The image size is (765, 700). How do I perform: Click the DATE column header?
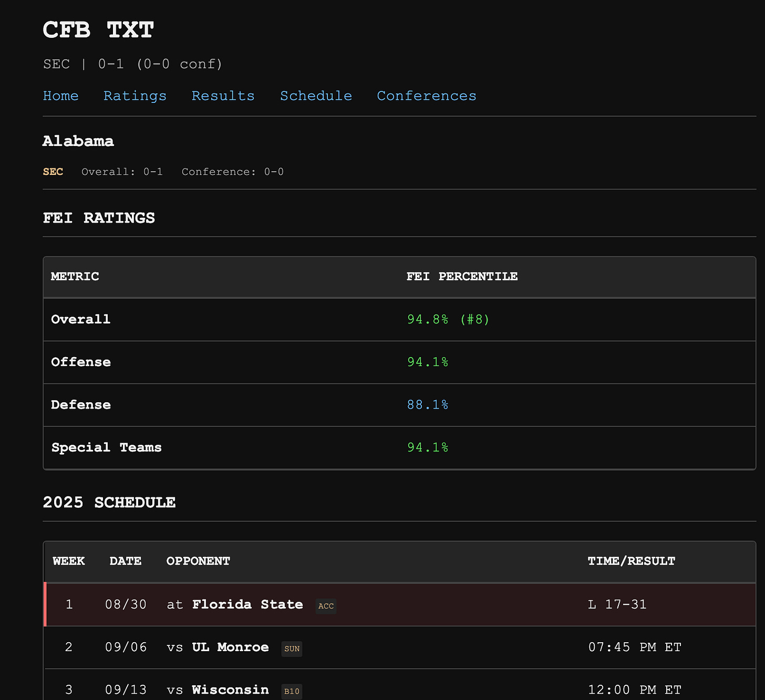click(x=125, y=561)
